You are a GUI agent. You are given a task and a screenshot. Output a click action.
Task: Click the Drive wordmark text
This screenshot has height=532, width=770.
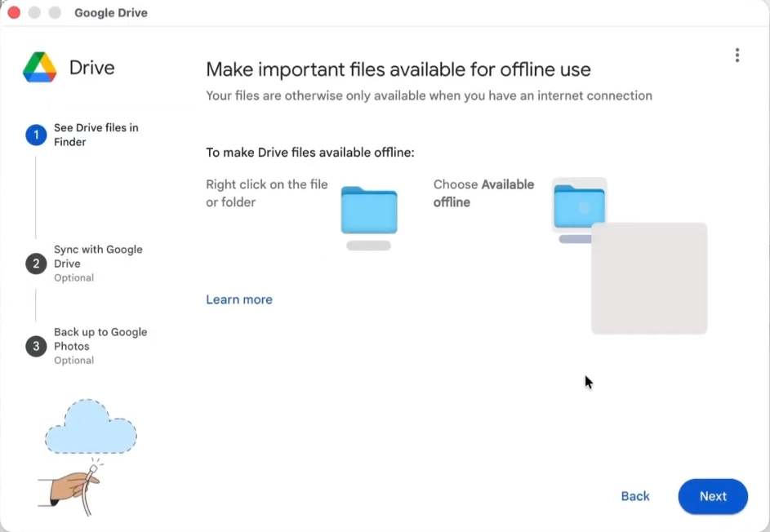point(91,67)
